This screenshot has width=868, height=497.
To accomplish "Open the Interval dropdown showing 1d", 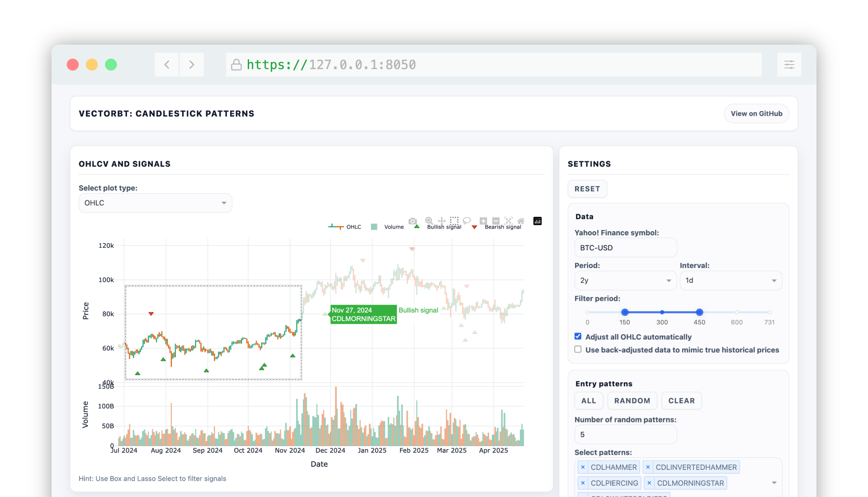I will coord(731,281).
